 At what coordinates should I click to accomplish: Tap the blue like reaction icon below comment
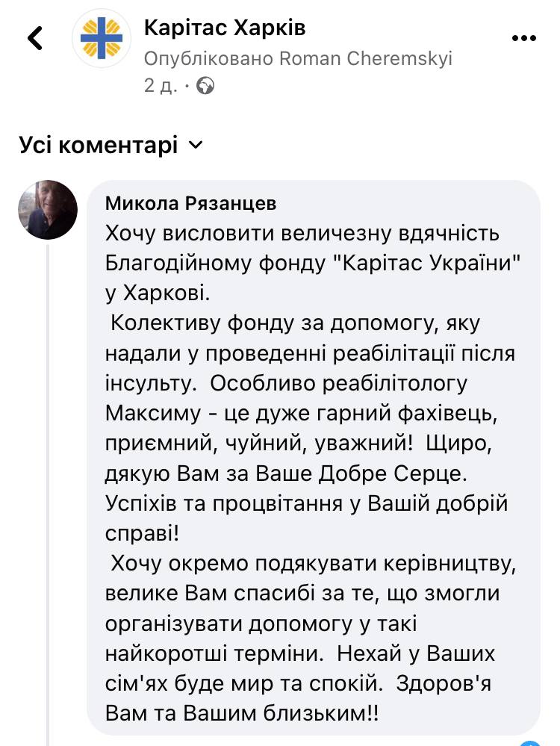point(531,743)
